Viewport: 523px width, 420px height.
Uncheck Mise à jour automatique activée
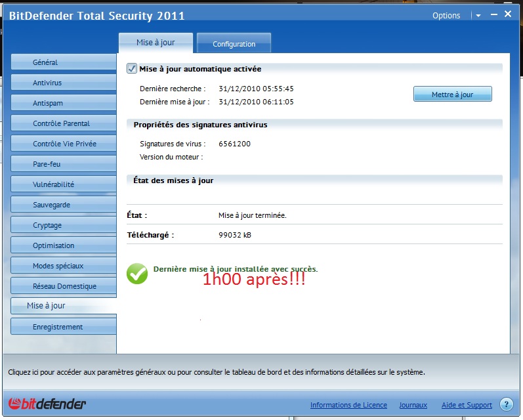pyautogui.click(x=132, y=68)
